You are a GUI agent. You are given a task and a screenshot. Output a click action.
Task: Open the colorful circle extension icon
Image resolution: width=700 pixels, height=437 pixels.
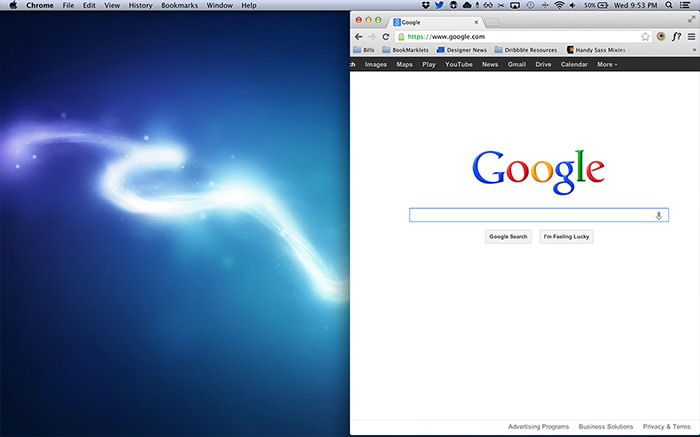point(661,37)
